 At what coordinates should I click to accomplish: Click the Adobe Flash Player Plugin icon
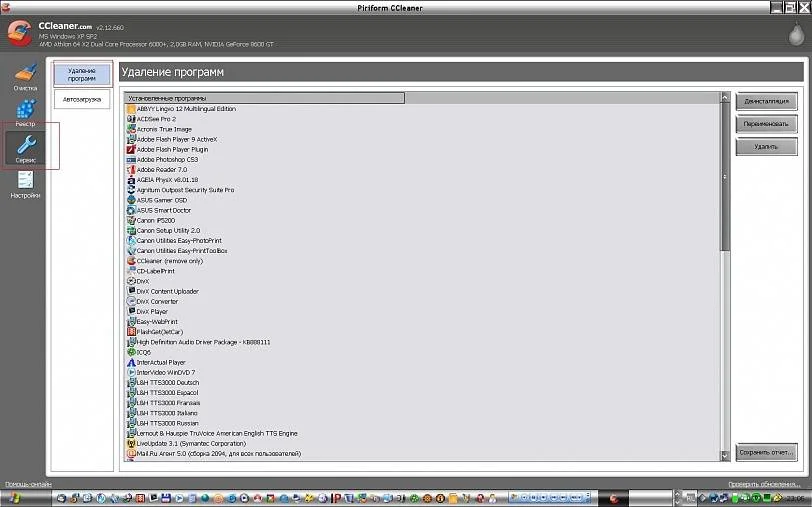(131, 149)
